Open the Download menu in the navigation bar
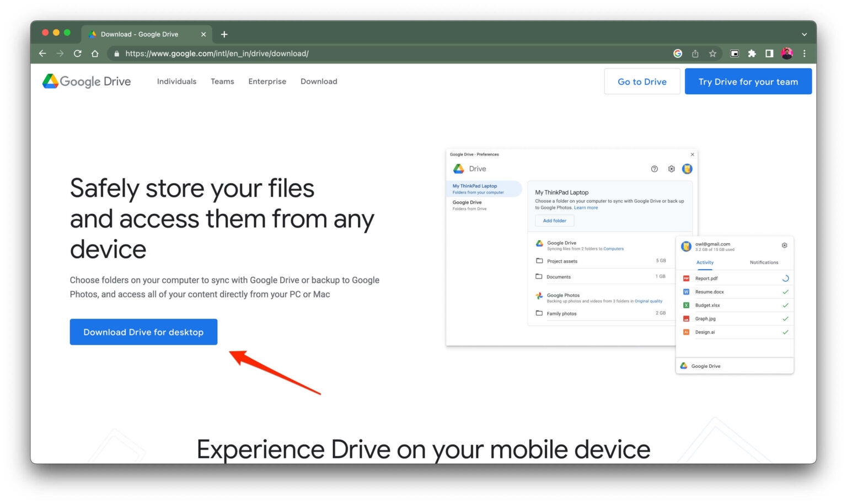This screenshot has width=847, height=504. pyautogui.click(x=319, y=81)
